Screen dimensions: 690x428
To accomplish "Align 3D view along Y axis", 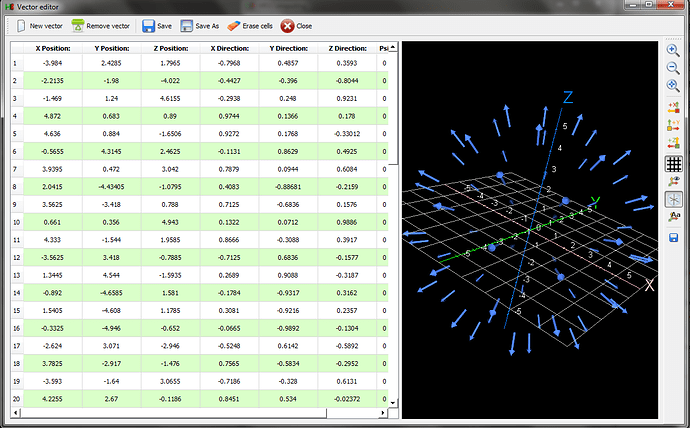I will 674,125.
